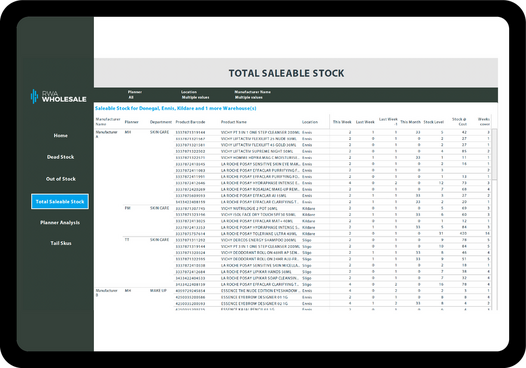Click the Stock Level column header
The image size is (526, 368).
coord(433,122)
